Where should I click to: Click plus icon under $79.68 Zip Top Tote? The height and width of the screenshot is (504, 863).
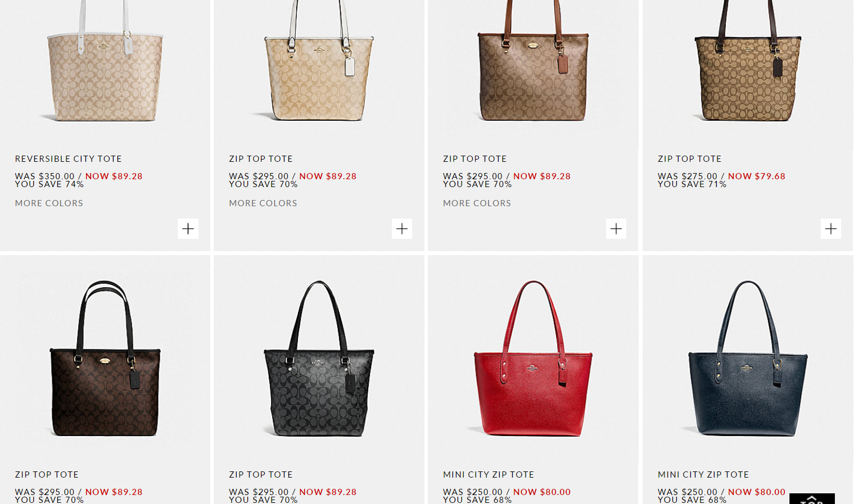pos(831,229)
